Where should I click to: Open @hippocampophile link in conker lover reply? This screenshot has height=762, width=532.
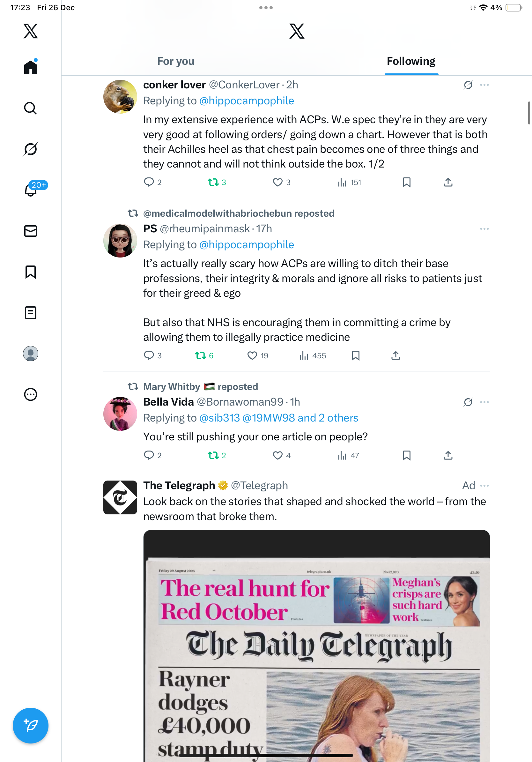[247, 101]
